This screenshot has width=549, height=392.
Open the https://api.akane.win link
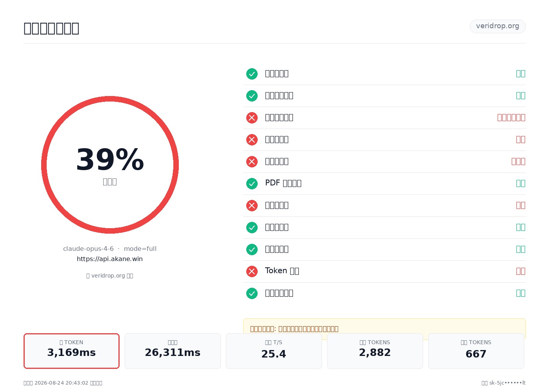pos(110,259)
